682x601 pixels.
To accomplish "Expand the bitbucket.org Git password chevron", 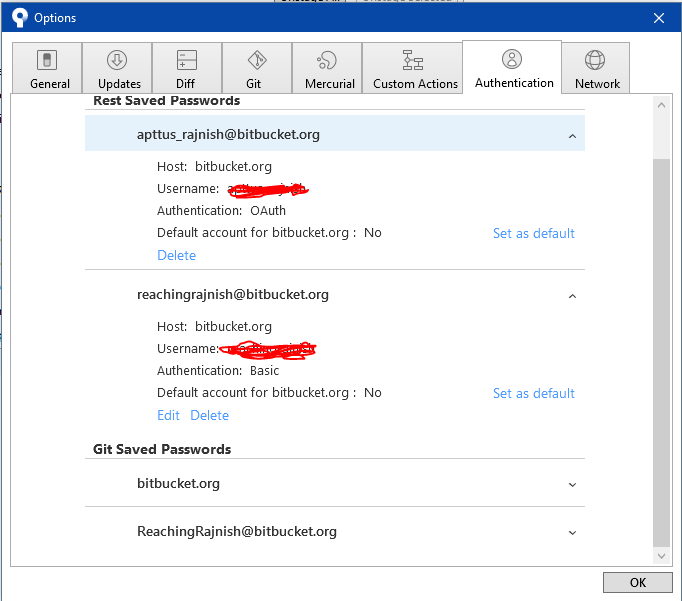I will click(572, 484).
